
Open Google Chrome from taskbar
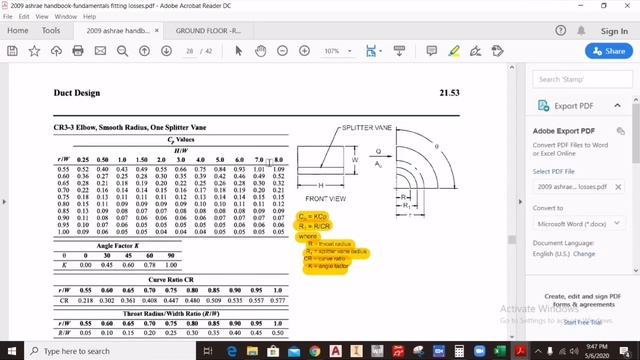tap(315, 351)
